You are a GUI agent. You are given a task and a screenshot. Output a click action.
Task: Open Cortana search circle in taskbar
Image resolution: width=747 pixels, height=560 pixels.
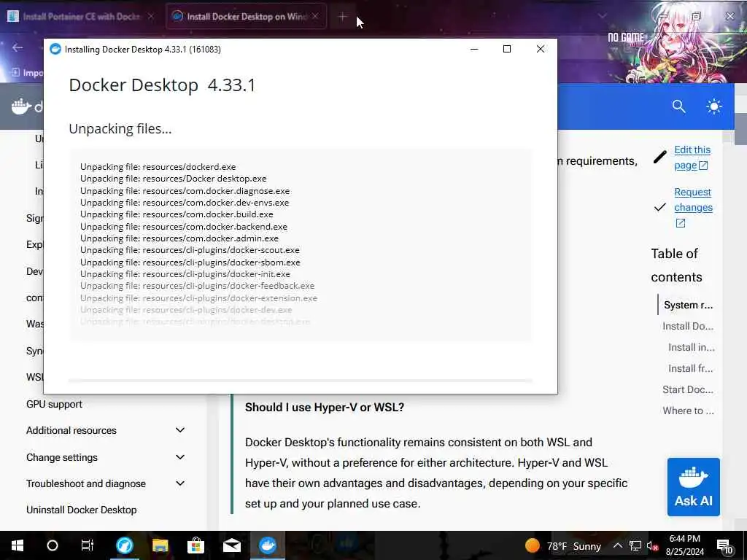coord(52,545)
